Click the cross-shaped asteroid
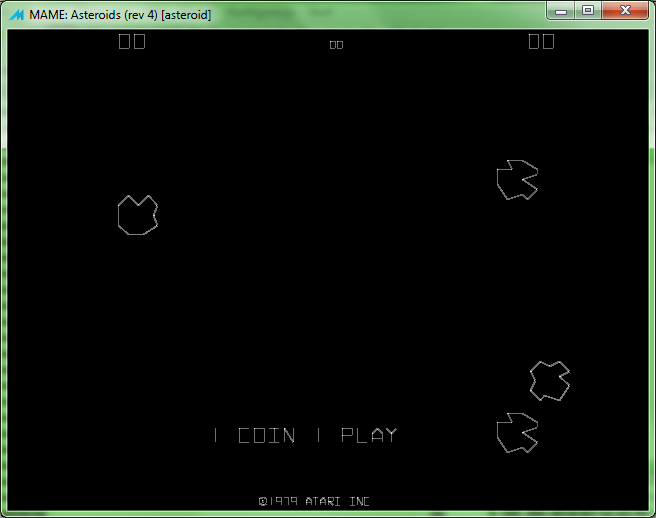The image size is (656, 518). 549,381
